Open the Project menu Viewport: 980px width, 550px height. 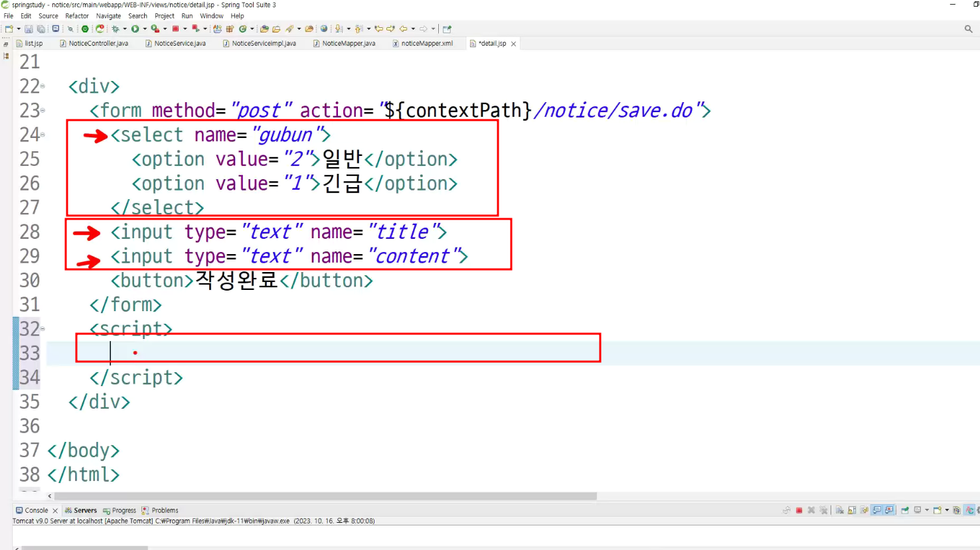tap(165, 16)
